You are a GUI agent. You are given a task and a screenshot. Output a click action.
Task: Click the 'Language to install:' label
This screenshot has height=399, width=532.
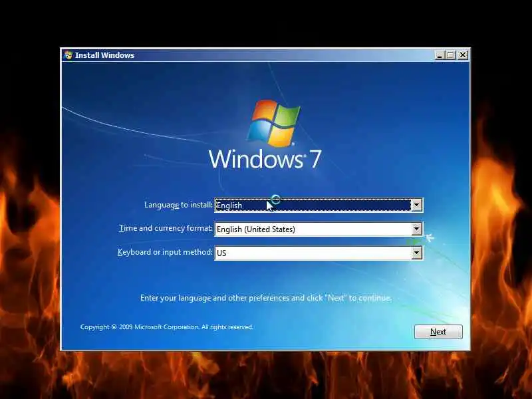click(x=178, y=205)
